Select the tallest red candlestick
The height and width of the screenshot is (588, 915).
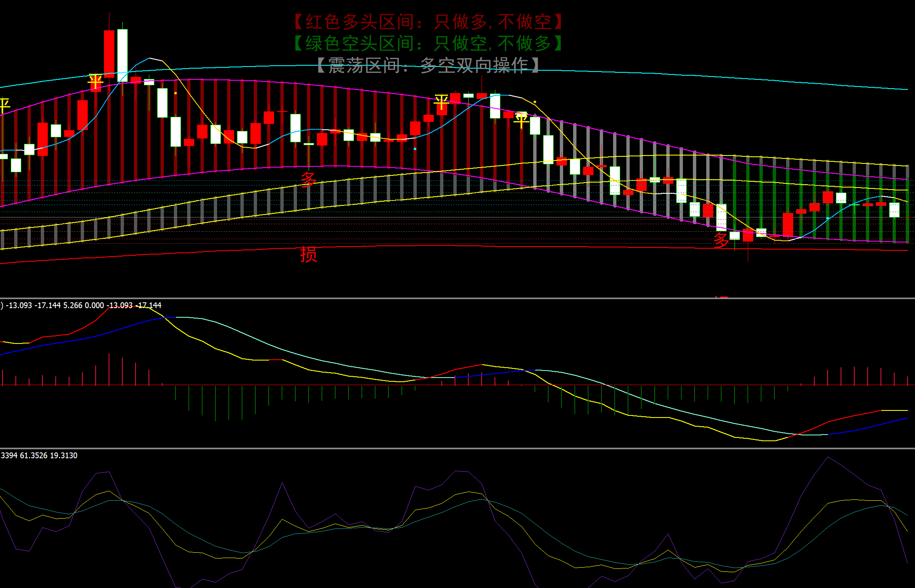tap(109, 53)
